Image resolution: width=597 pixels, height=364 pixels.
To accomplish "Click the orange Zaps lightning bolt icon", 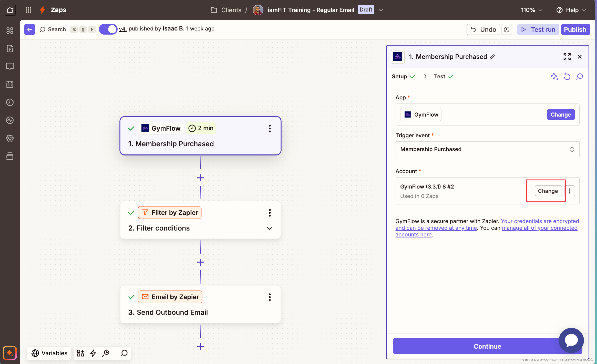I will (43, 10).
